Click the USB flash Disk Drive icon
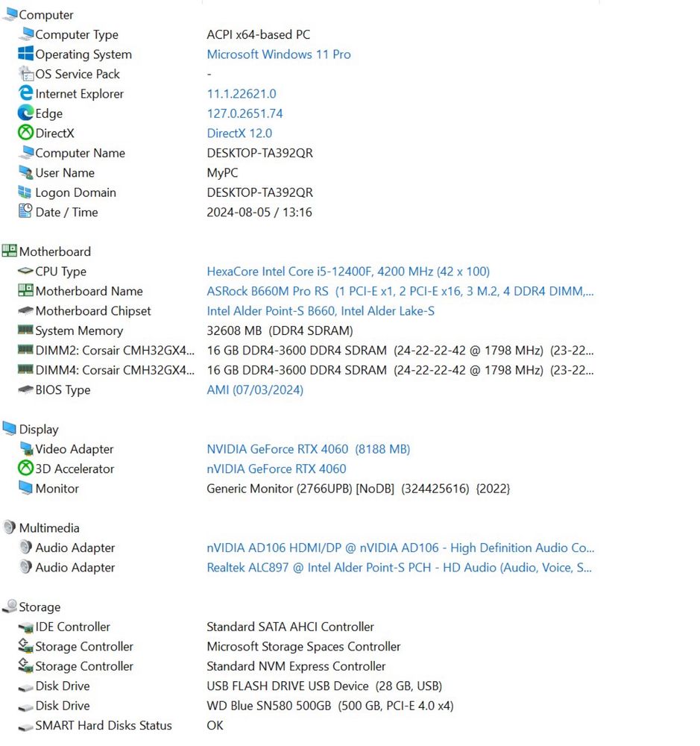Viewport: 700px width, 746px height. [x=25, y=688]
